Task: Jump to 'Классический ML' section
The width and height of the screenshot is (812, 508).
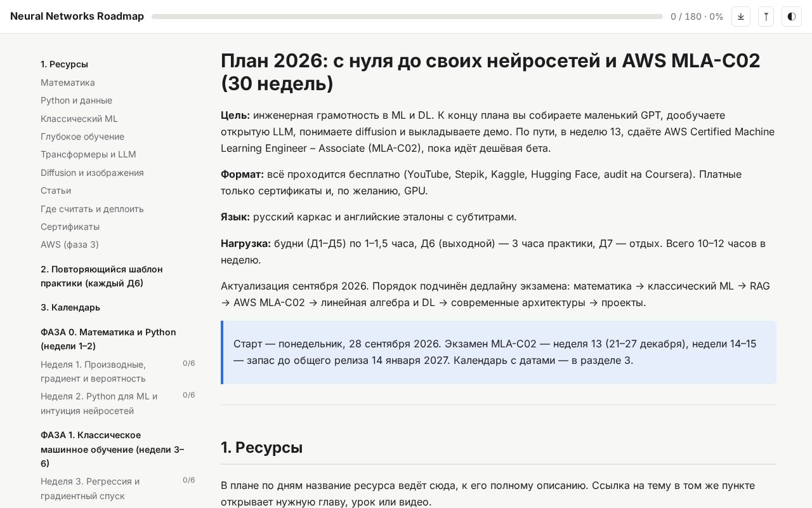Action: coord(79,119)
